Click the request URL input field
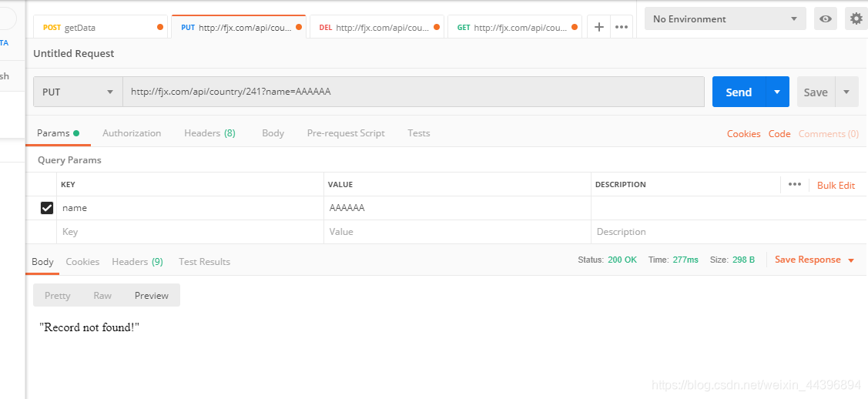This screenshot has width=868, height=399. coord(413,92)
